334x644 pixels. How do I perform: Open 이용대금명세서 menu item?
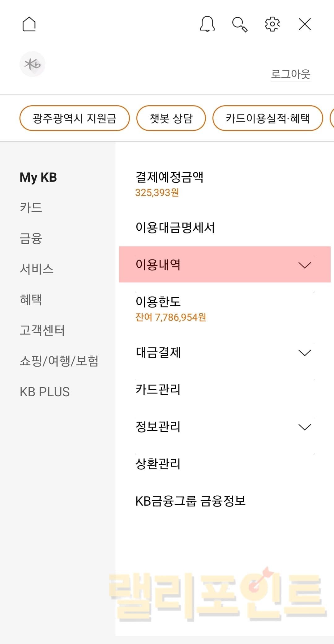click(175, 228)
